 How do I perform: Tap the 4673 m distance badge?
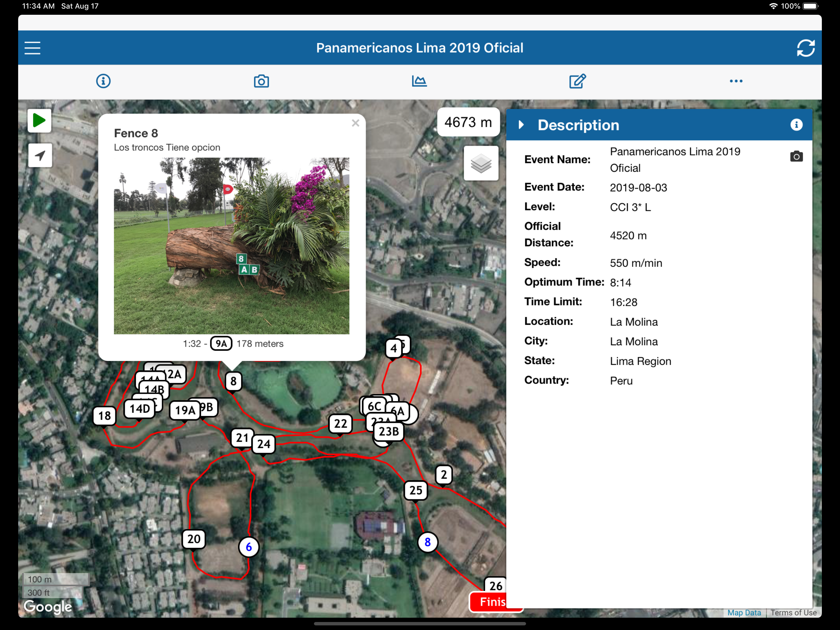[468, 122]
